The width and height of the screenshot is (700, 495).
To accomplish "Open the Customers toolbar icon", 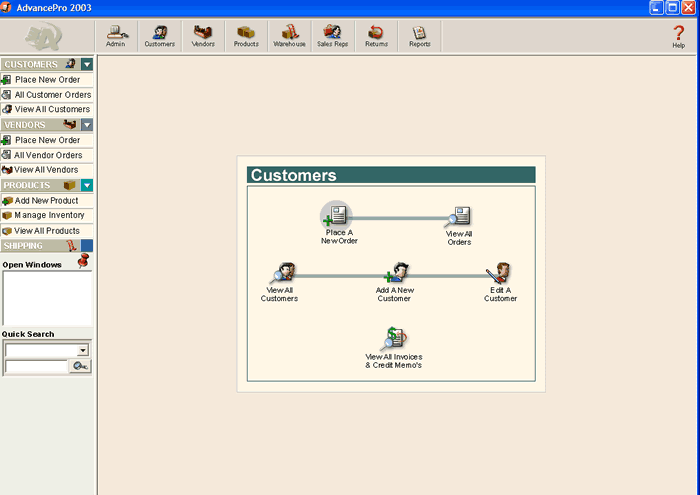I will (x=159, y=36).
